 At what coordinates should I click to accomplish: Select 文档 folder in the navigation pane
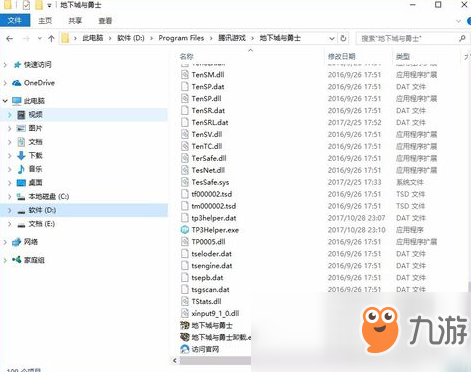(x=35, y=142)
